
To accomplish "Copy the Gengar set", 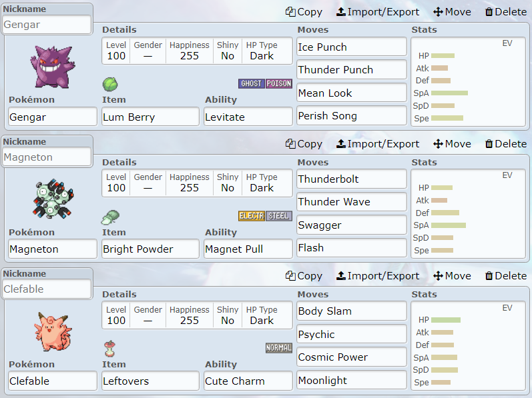I will click(304, 12).
